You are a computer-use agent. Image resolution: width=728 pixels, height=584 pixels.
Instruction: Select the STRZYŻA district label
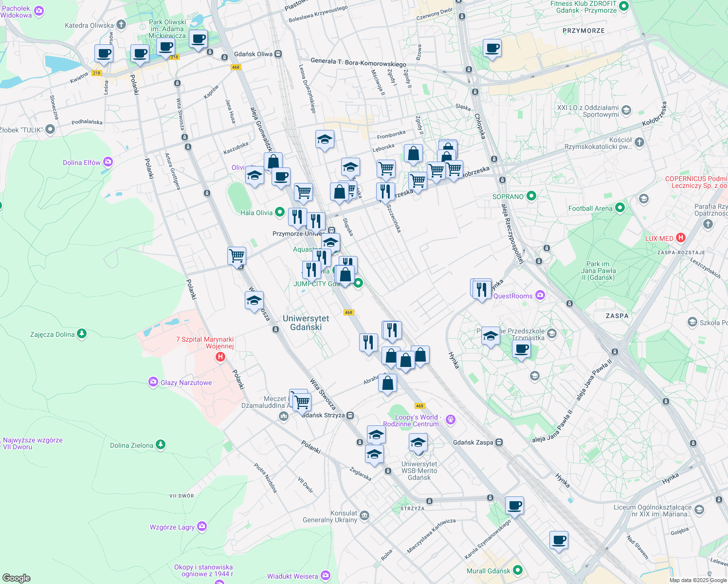coord(413,509)
